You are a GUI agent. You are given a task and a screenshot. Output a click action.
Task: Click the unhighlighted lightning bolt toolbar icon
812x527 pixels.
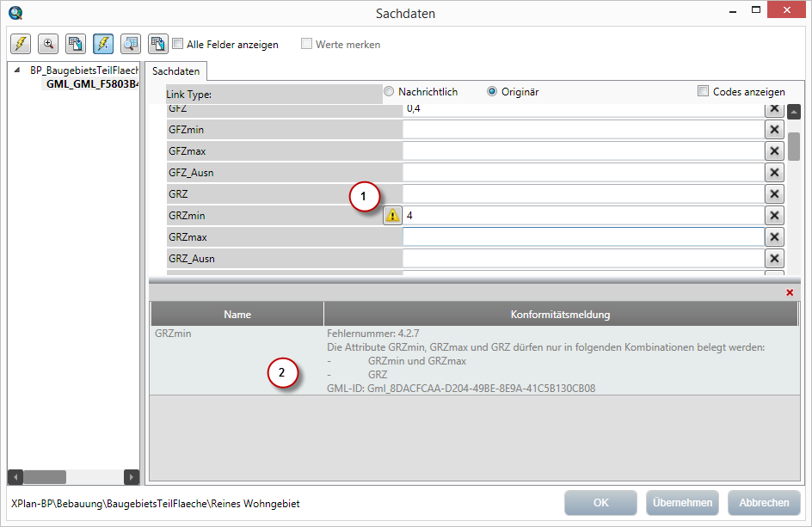tap(21, 44)
